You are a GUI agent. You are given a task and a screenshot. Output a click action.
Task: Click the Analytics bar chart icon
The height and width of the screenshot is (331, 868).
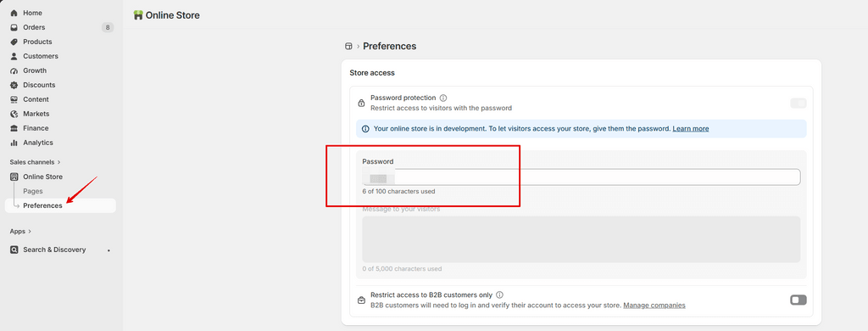pyautogui.click(x=14, y=143)
